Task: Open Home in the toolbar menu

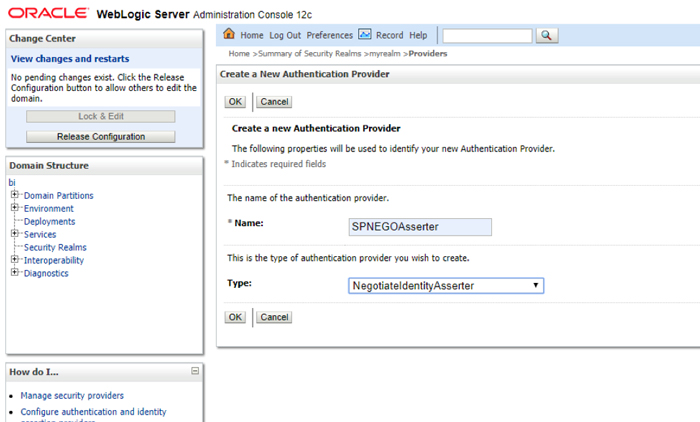Action: 252,35
